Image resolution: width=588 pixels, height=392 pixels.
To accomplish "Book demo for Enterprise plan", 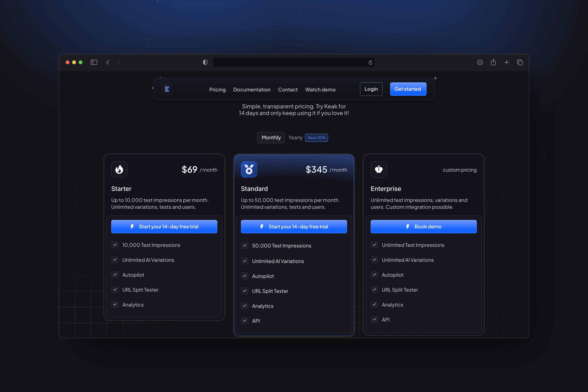I will click(424, 227).
